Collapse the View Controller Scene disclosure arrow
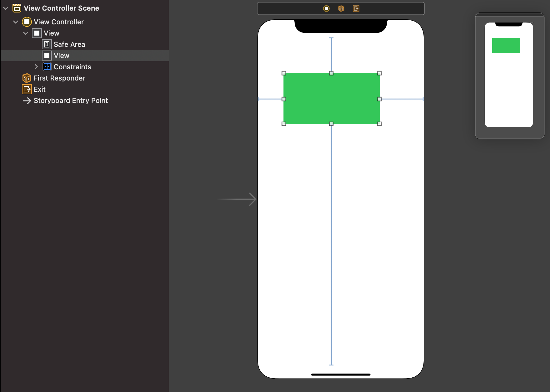This screenshot has width=550, height=392. click(6, 8)
